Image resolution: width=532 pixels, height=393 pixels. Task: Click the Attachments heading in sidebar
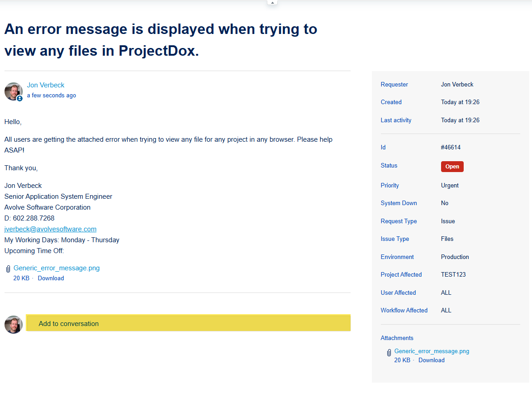coord(397,338)
